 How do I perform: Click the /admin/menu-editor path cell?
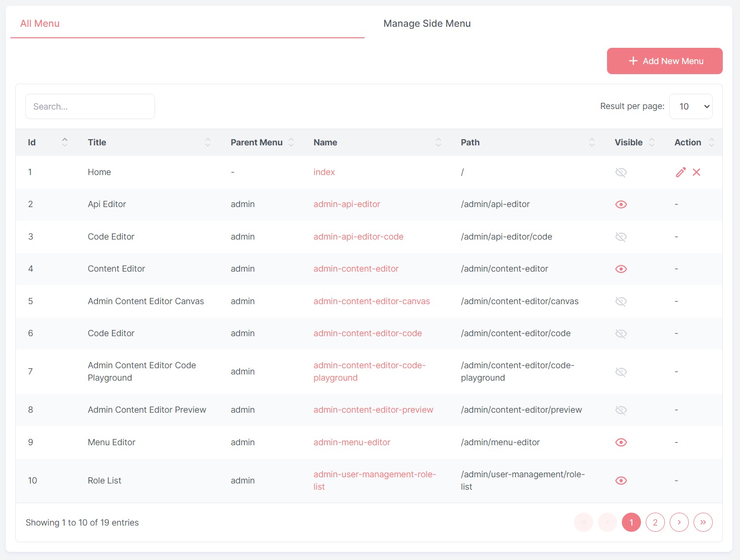(500, 442)
